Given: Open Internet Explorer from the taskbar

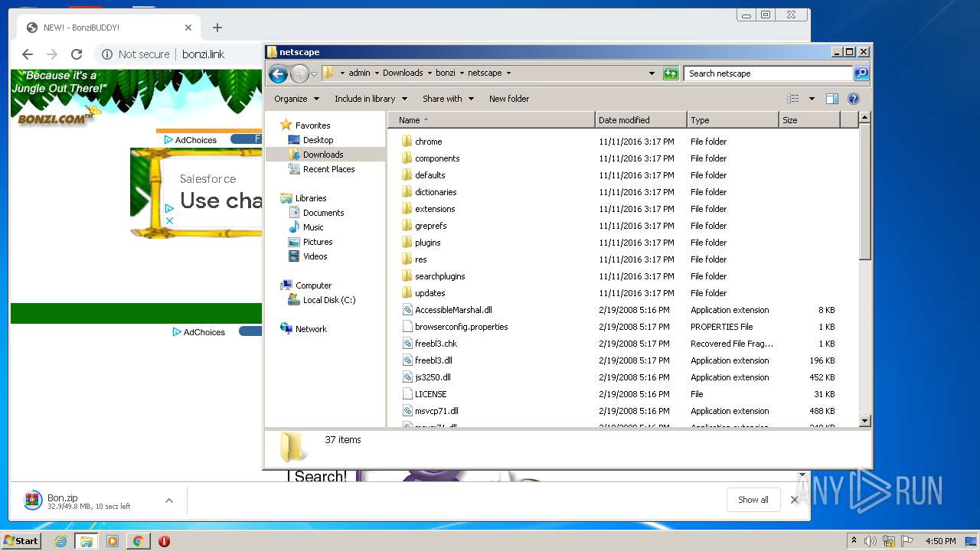Looking at the screenshot, I should pos(60,541).
